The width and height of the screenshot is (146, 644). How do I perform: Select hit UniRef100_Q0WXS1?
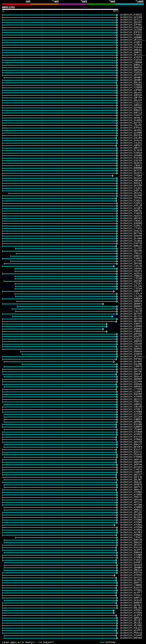(x=131, y=256)
